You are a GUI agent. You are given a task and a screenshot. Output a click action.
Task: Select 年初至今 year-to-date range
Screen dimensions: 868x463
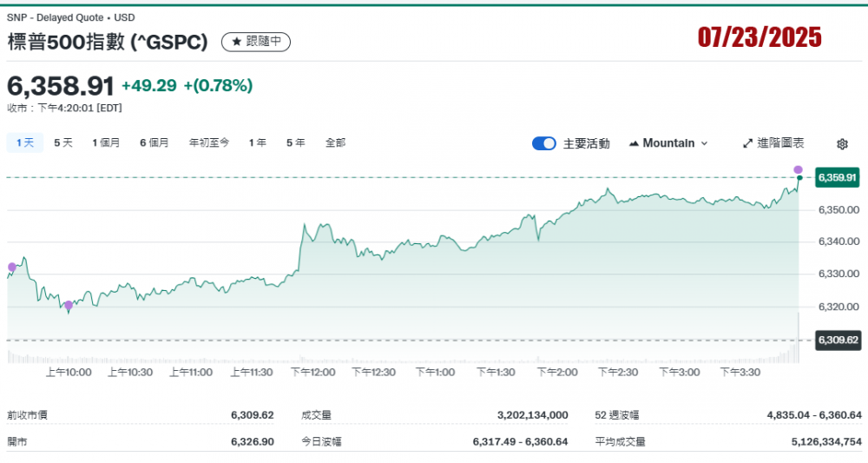click(x=209, y=142)
